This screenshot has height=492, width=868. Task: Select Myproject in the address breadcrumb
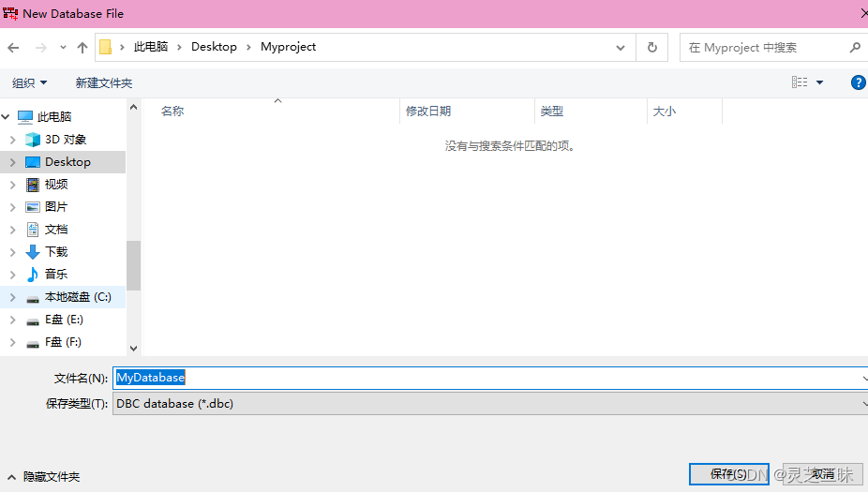point(288,47)
